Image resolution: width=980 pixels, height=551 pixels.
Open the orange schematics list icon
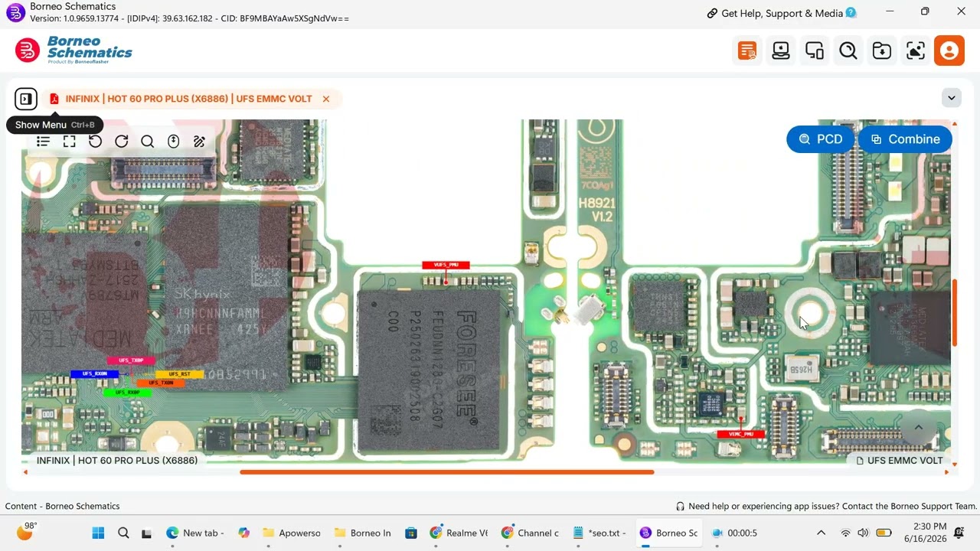click(746, 51)
